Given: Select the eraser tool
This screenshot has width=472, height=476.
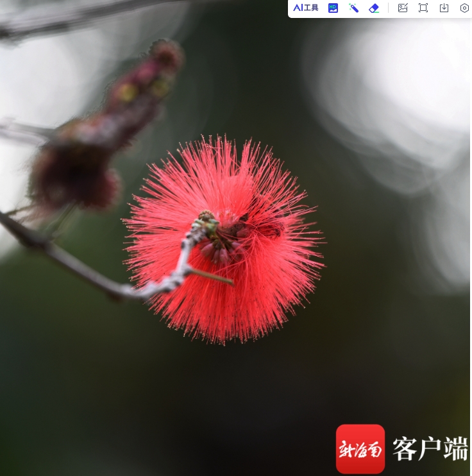Looking at the screenshot, I should click(x=374, y=8).
